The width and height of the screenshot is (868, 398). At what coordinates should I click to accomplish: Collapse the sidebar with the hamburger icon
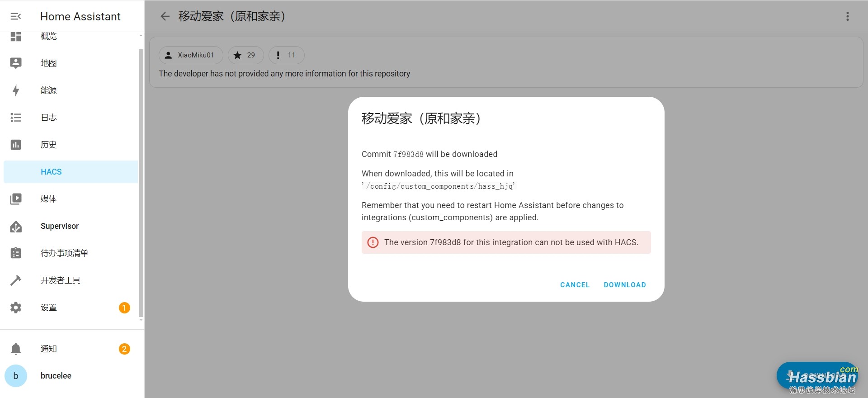coord(16,16)
